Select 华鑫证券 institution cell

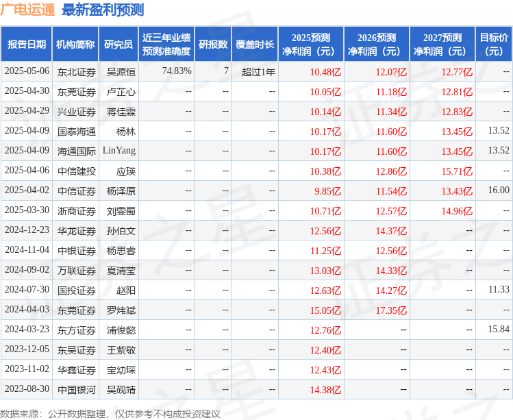tap(77, 370)
